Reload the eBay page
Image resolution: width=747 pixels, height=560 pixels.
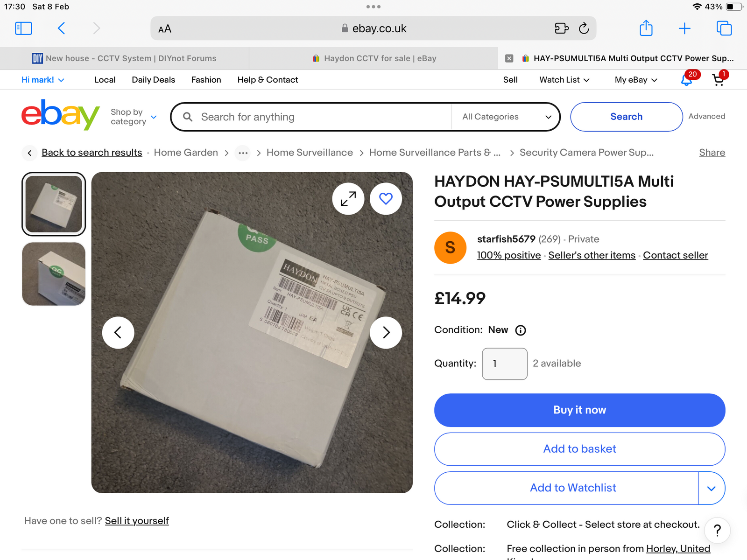point(584,28)
